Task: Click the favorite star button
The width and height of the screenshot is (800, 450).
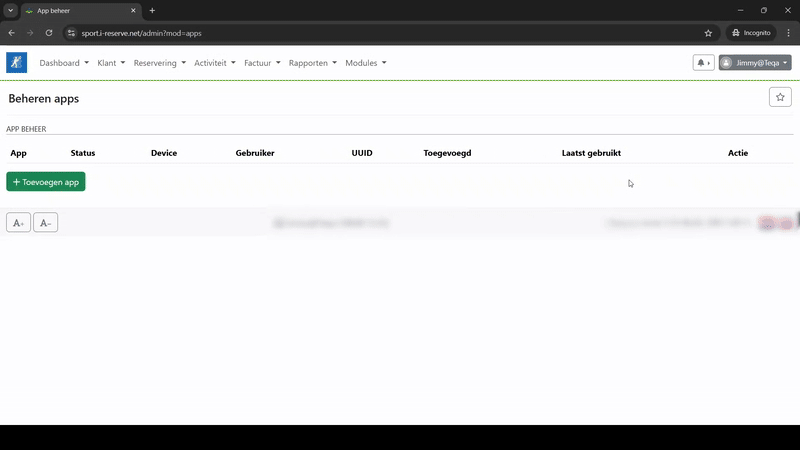Action: (x=780, y=97)
